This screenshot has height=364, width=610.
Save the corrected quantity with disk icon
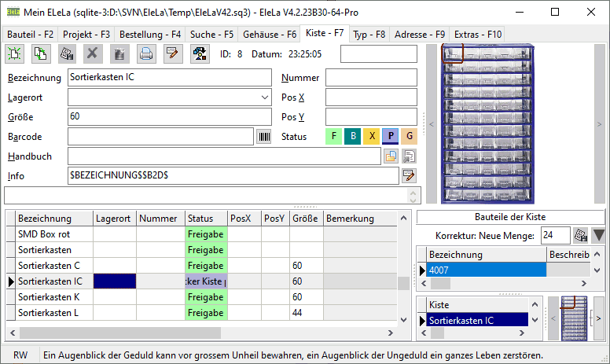(580, 235)
